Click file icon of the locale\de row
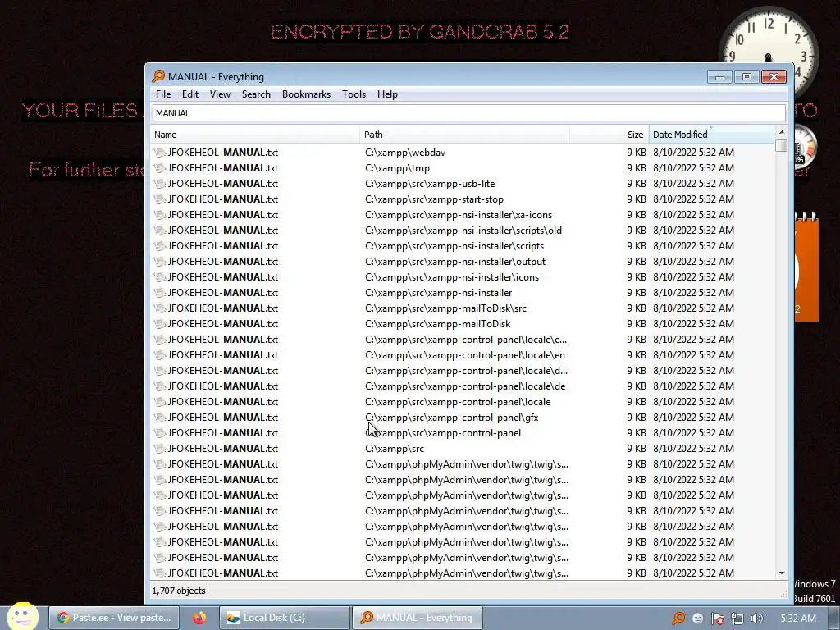 pyautogui.click(x=160, y=386)
